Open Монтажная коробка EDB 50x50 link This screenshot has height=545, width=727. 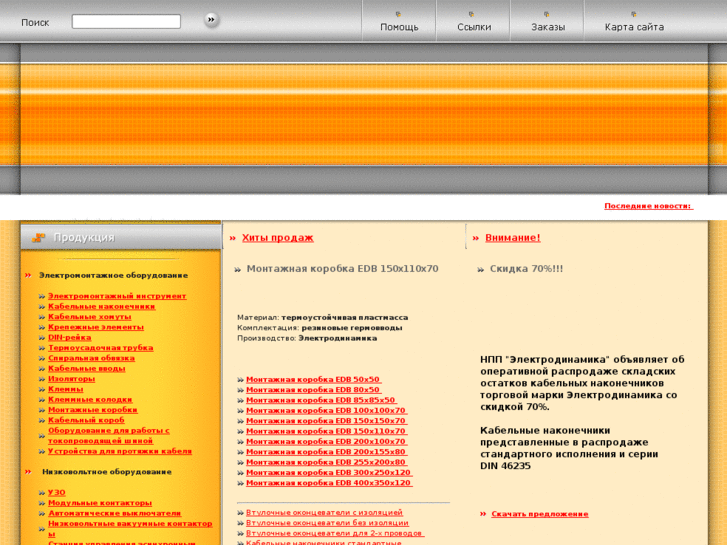313,379
